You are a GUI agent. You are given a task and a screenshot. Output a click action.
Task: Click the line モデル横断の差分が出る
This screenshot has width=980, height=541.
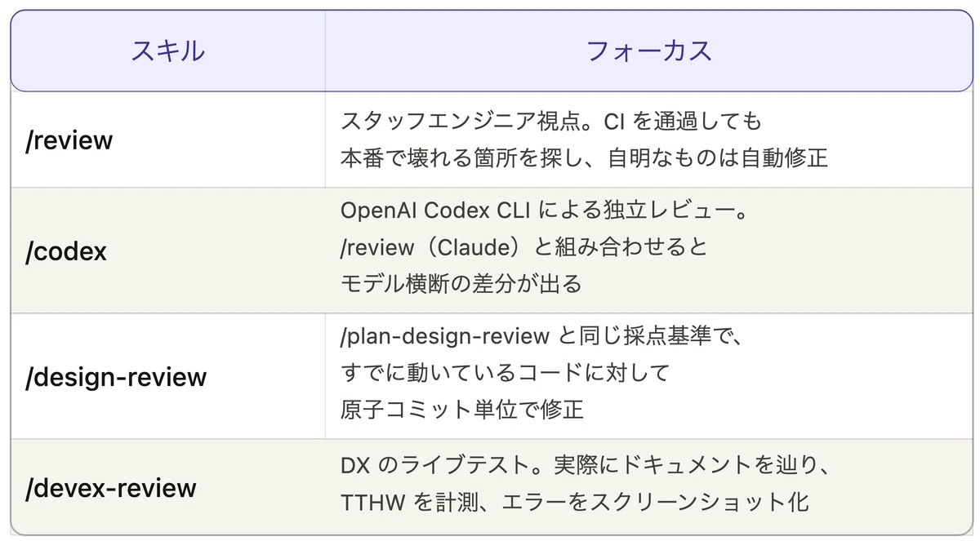pos(461,283)
